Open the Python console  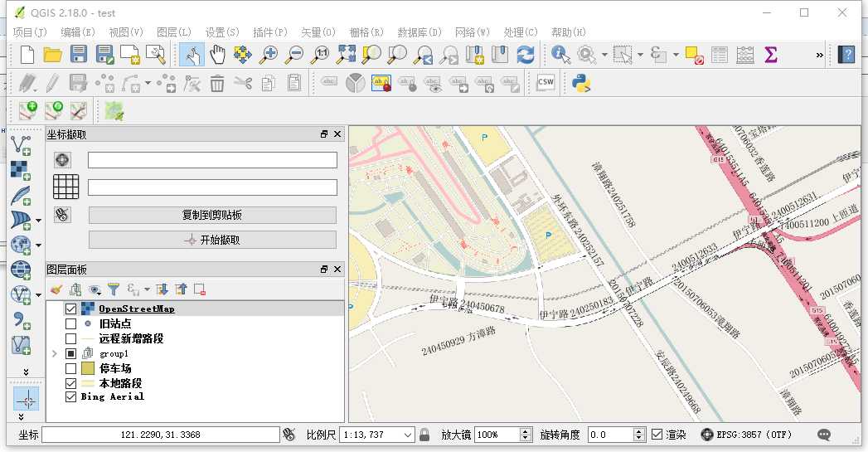(580, 83)
